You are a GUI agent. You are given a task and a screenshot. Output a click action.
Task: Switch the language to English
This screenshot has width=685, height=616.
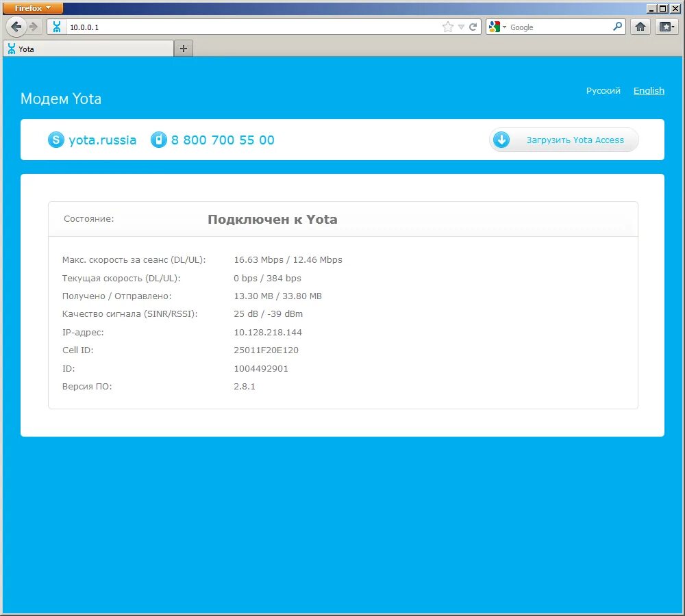point(649,91)
